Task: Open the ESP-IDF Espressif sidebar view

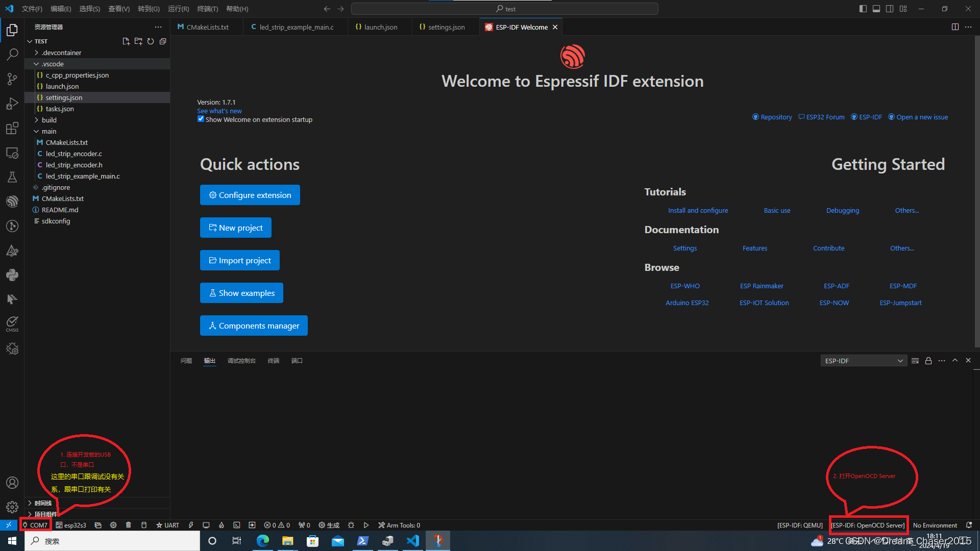Action: (12, 202)
